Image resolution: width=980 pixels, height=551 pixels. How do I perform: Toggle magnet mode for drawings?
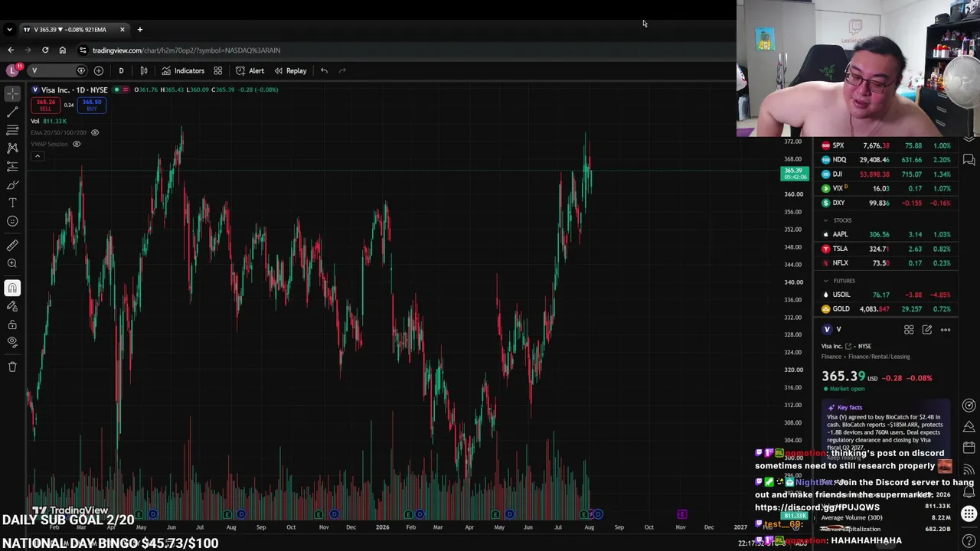[x=12, y=288]
